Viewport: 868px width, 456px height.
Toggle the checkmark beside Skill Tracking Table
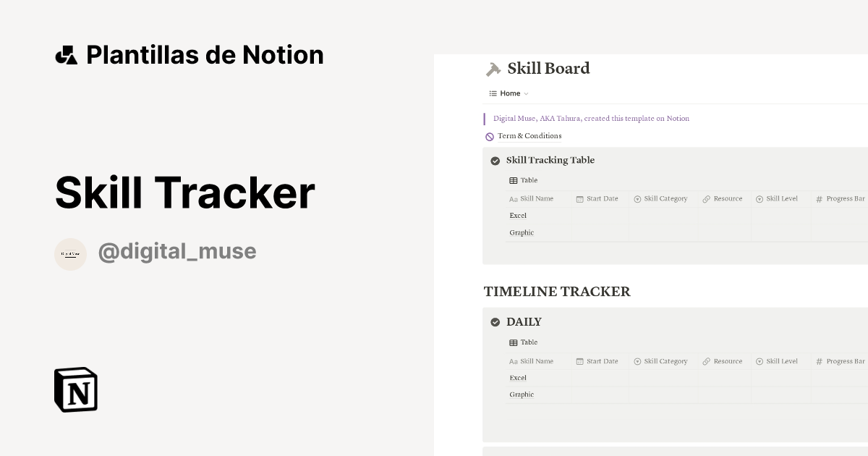[495, 161]
